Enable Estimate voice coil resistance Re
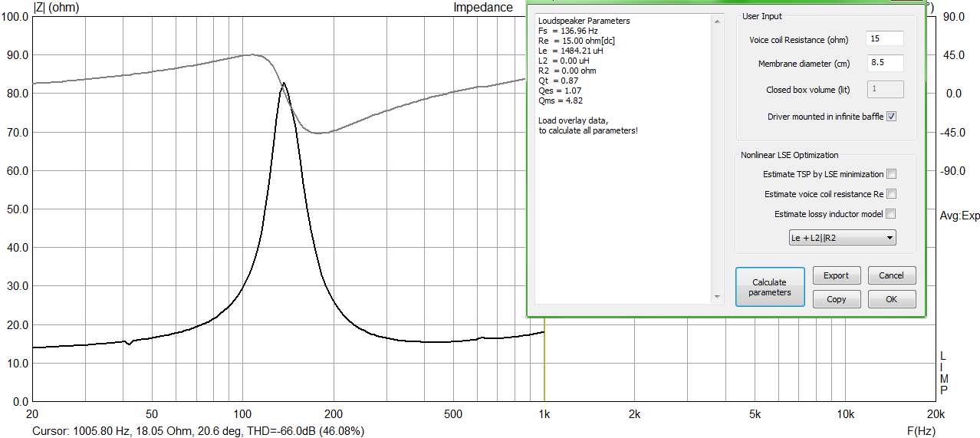Viewport: 980px width, 438px height. (891, 194)
